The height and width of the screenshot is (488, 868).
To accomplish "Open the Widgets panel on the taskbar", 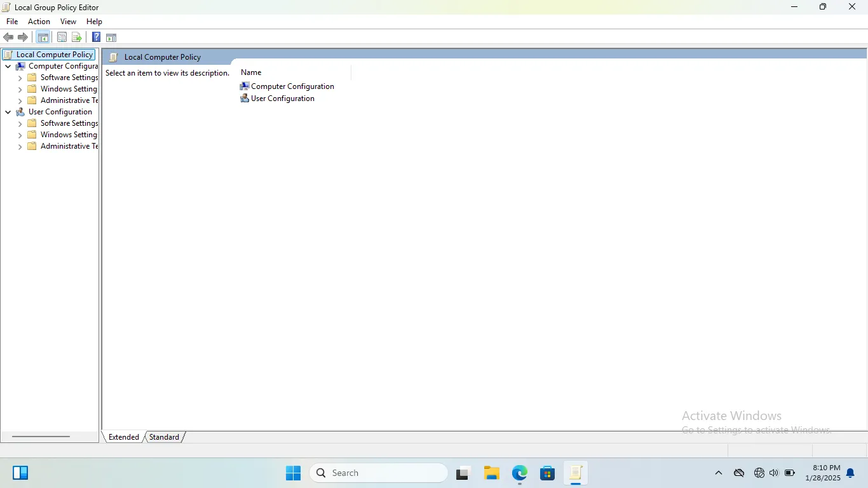I will click(20, 473).
